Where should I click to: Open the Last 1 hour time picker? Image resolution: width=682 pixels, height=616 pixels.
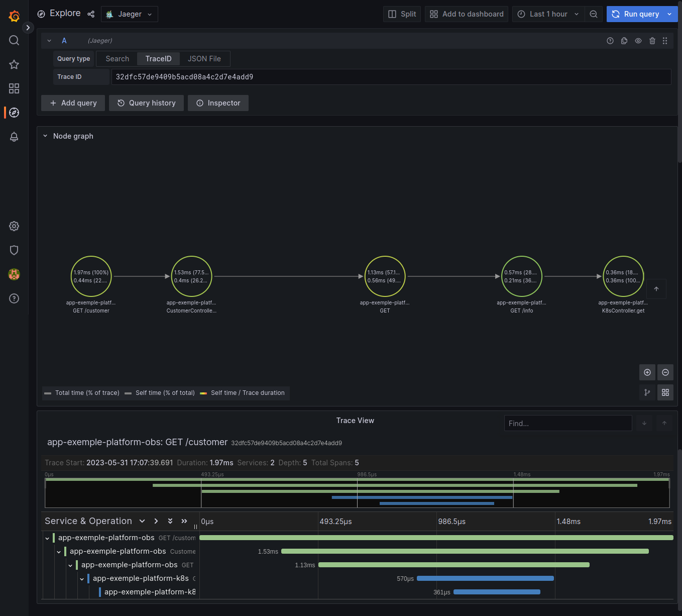[x=548, y=14]
